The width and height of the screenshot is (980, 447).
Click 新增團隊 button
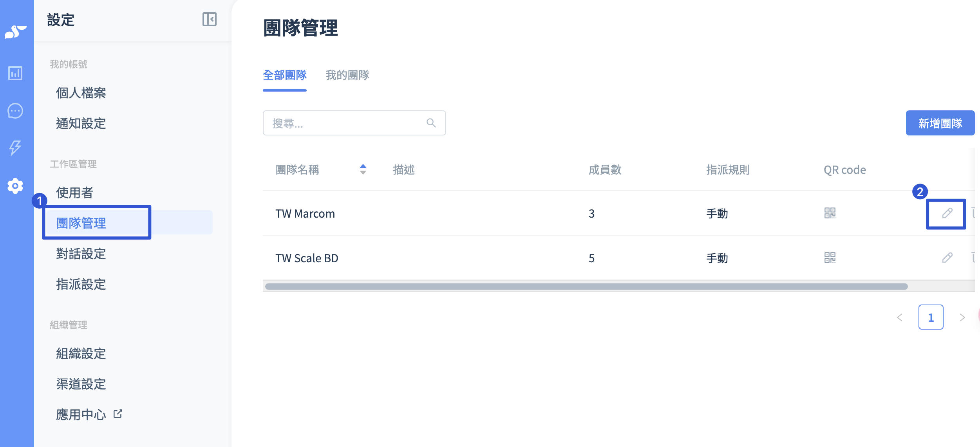click(940, 123)
